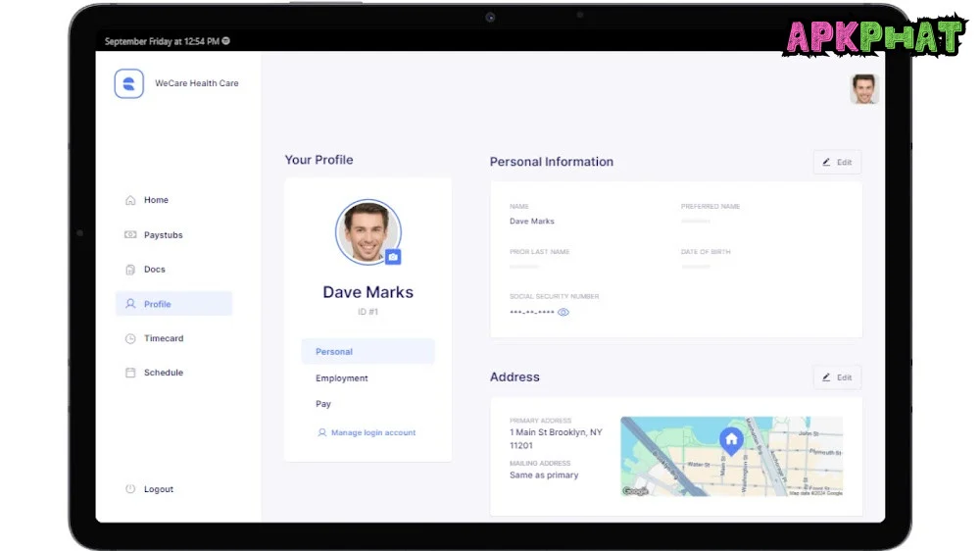Click the WeCare Health Care logo icon

coord(129,83)
